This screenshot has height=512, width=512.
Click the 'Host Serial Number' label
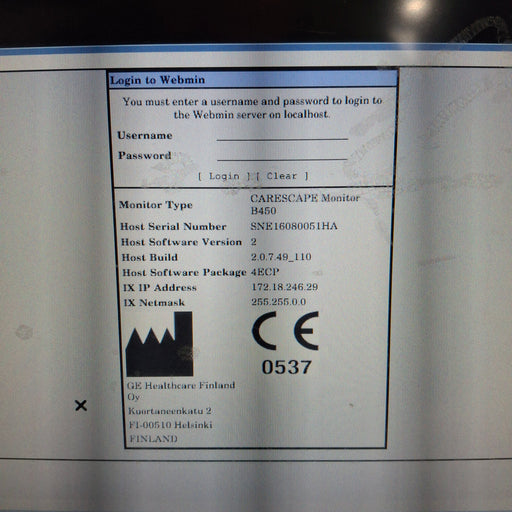173,227
